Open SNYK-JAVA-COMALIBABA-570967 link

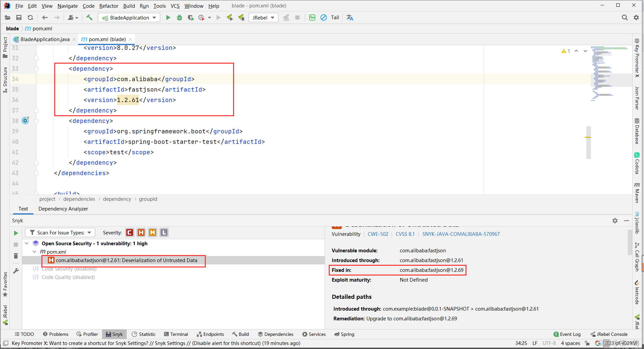[x=461, y=234]
